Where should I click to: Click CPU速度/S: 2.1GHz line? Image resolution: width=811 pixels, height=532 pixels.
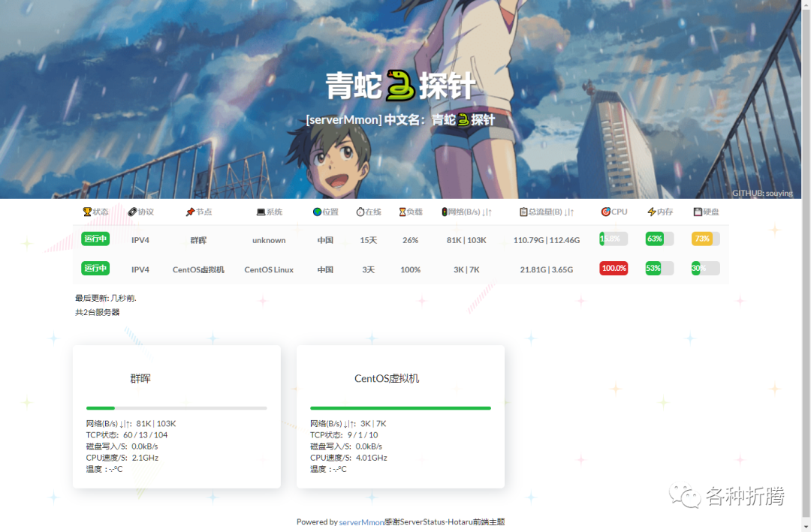click(122, 458)
